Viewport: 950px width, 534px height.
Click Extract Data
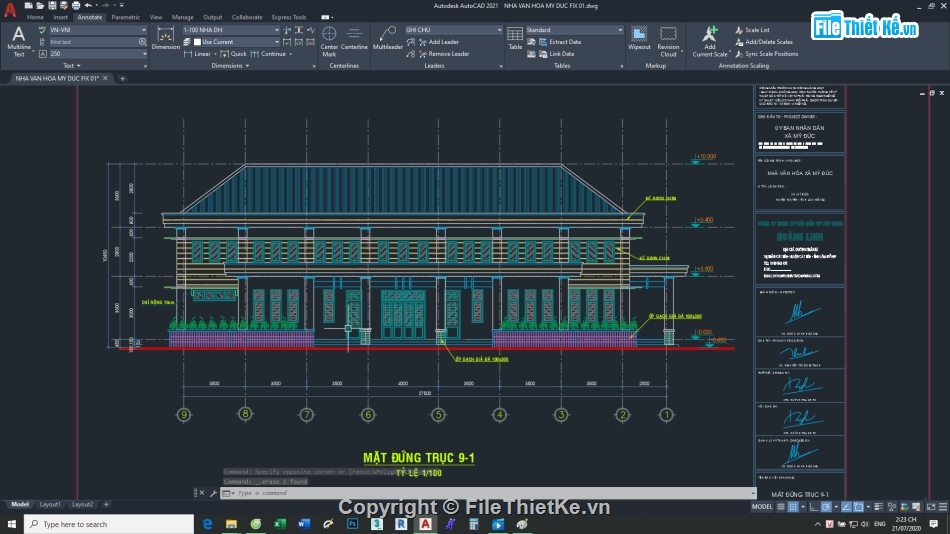click(x=560, y=42)
